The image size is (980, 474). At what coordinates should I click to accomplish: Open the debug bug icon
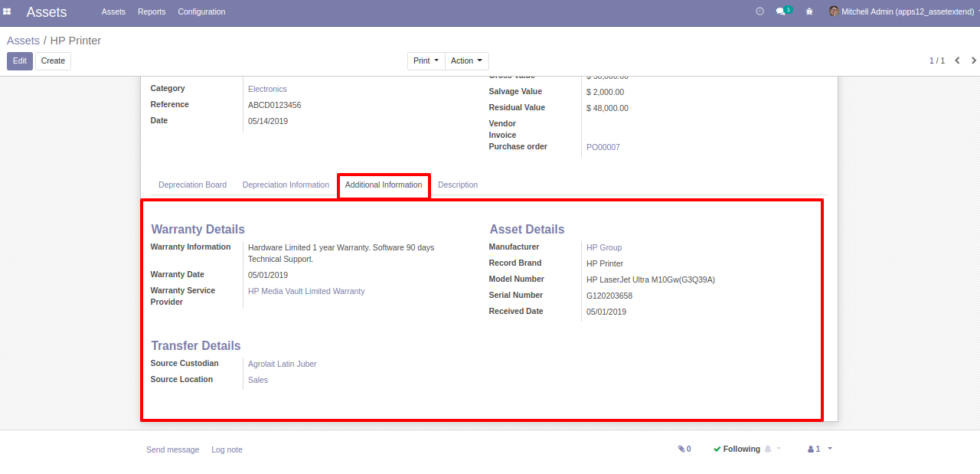coord(809,11)
